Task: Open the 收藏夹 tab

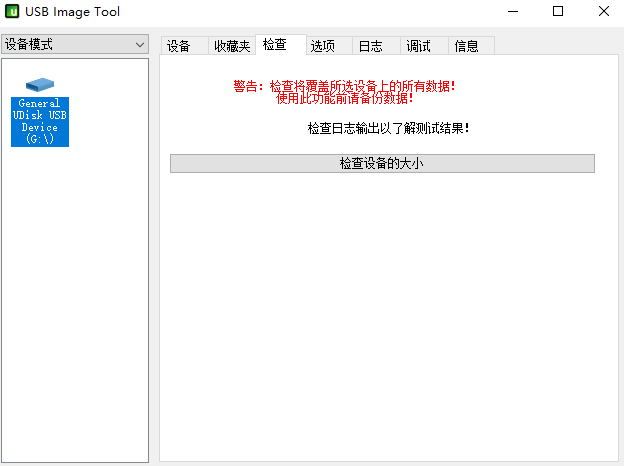Action: pyautogui.click(x=232, y=46)
